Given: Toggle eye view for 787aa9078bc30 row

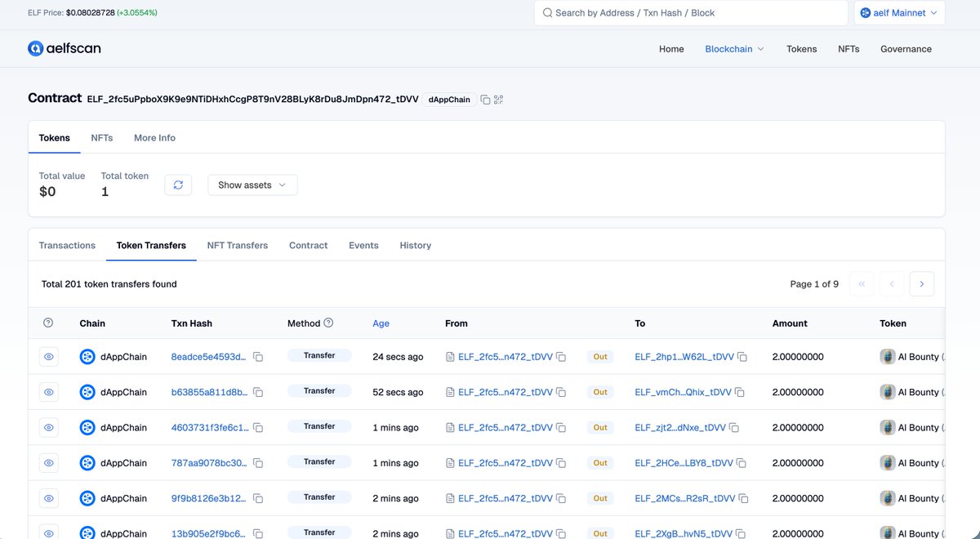Looking at the screenshot, I should tap(49, 463).
